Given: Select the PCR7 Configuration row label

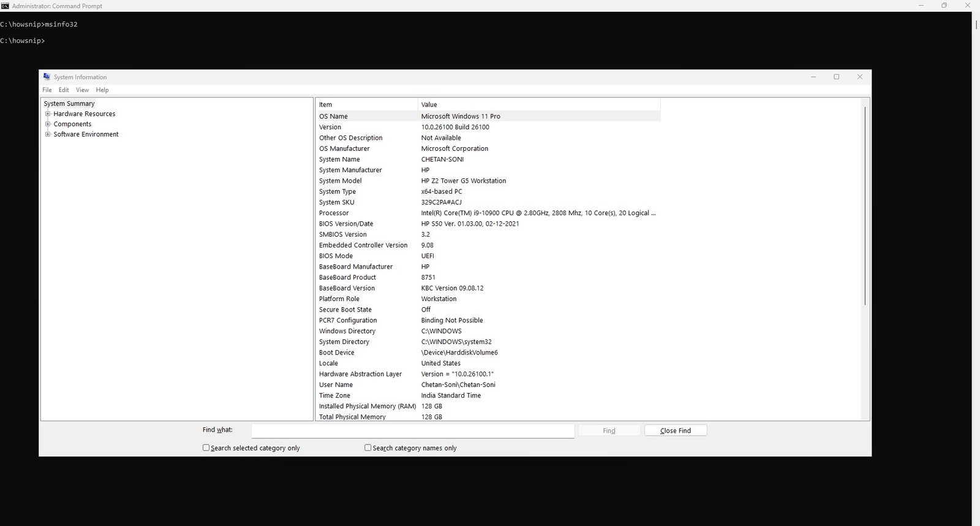Looking at the screenshot, I should coord(348,320).
